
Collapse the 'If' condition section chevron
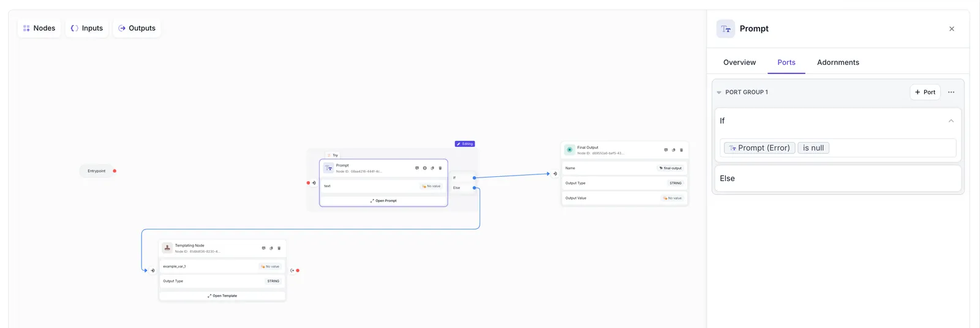(951, 121)
